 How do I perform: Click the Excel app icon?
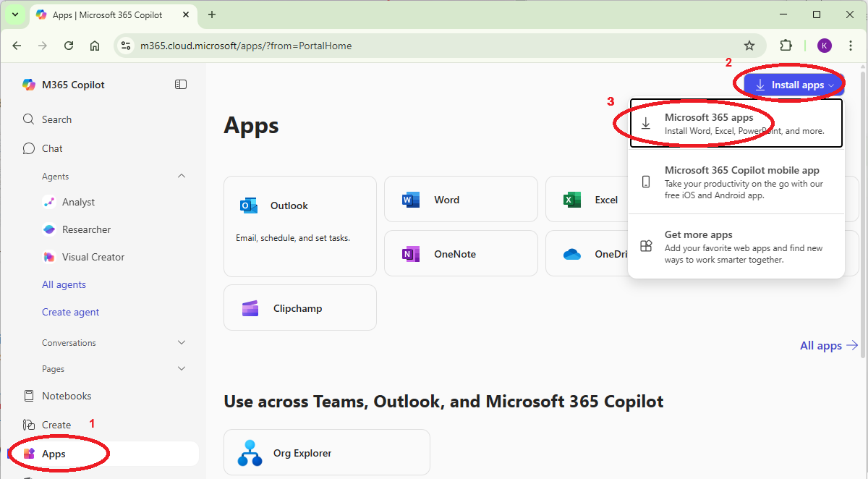pyautogui.click(x=572, y=200)
